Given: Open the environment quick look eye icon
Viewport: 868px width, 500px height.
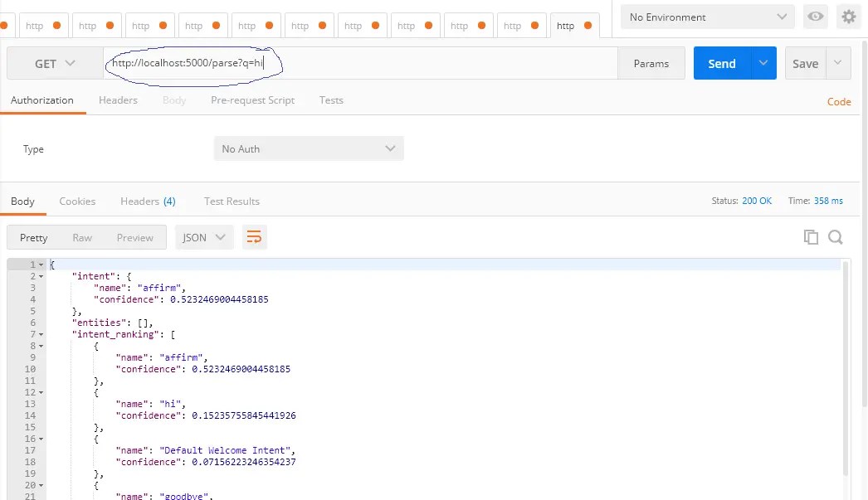Looking at the screenshot, I should click(815, 17).
